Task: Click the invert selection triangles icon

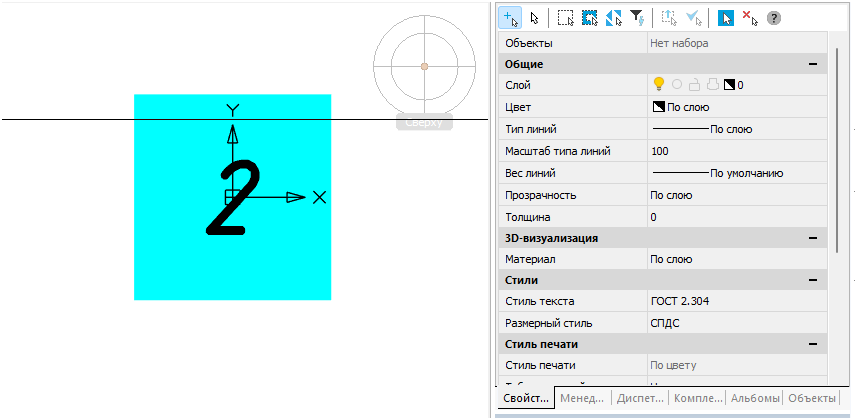Action: [x=614, y=19]
